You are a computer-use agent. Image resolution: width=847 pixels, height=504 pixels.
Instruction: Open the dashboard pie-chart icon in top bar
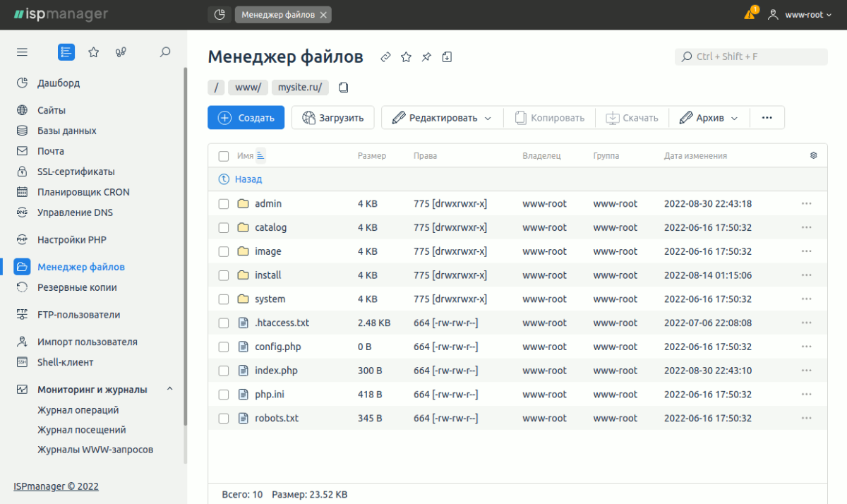click(x=220, y=15)
